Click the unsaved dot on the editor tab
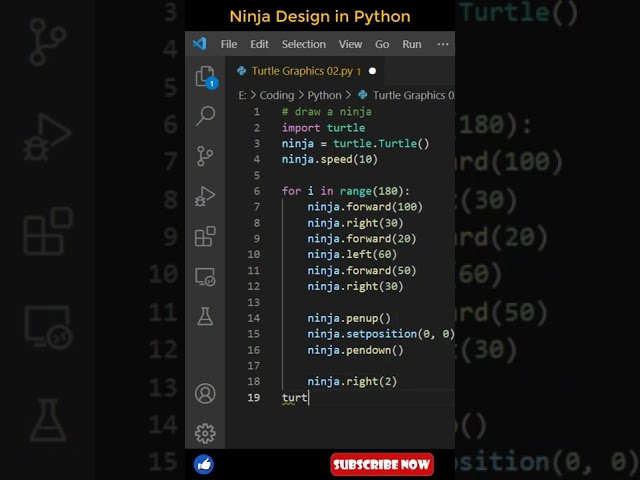Screen dimensions: 640x480 372,71
